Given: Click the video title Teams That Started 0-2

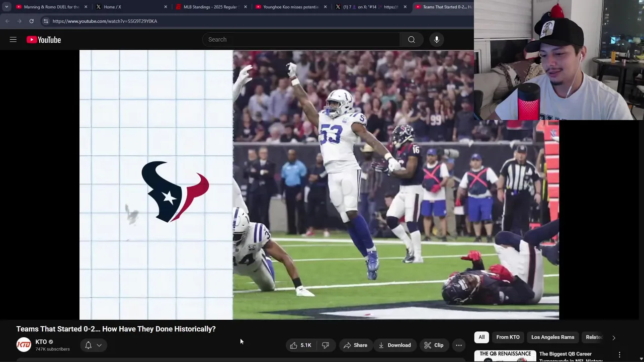Looking at the screenshot, I should click(116, 329).
